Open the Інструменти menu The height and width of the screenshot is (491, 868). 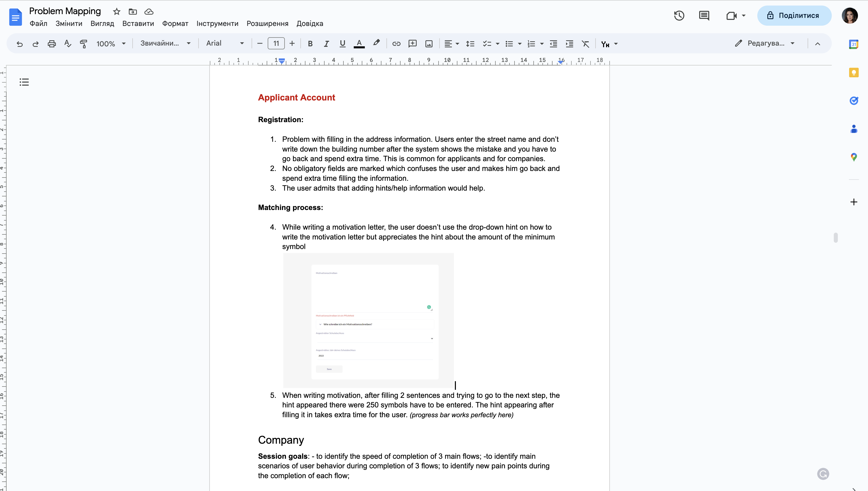pos(217,24)
